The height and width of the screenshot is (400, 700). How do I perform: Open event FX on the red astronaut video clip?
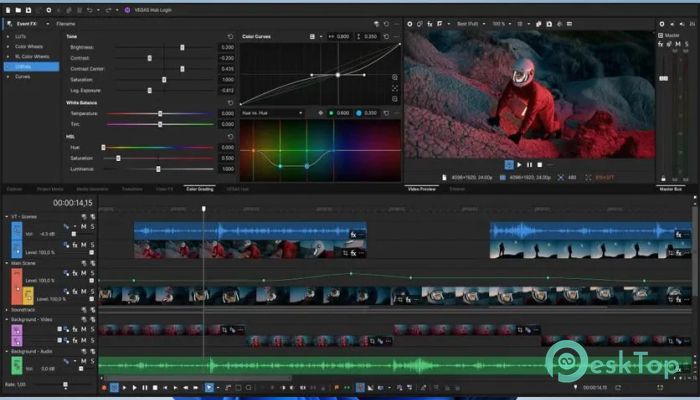(354, 253)
